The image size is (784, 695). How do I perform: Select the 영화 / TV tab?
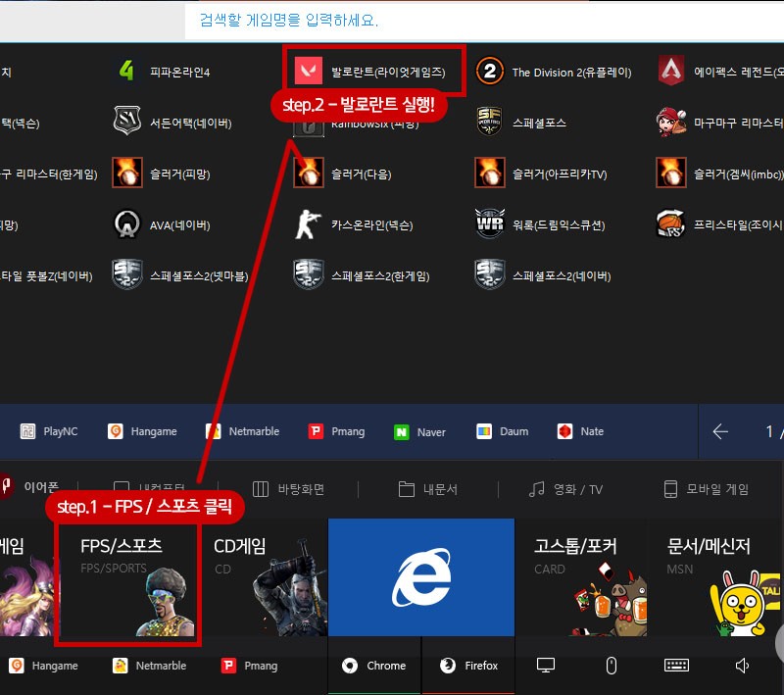566,489
